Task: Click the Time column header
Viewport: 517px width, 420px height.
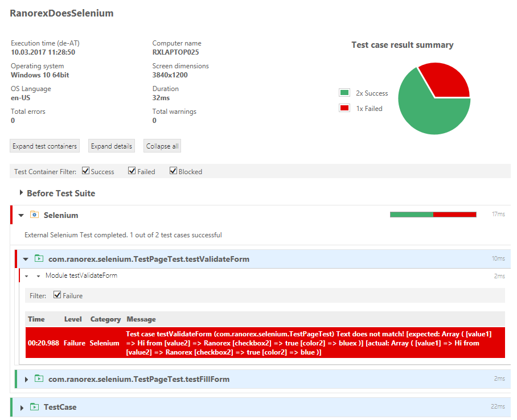Action: point(36,319)
